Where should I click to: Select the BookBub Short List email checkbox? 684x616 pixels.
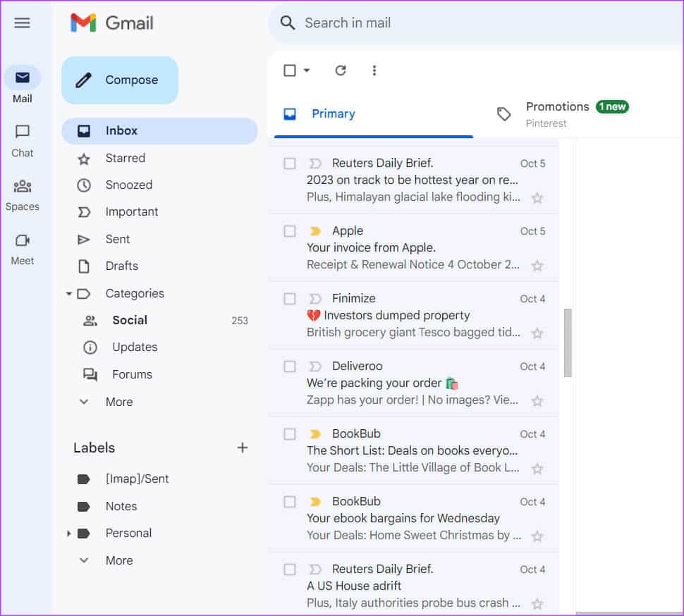point(290,433)
